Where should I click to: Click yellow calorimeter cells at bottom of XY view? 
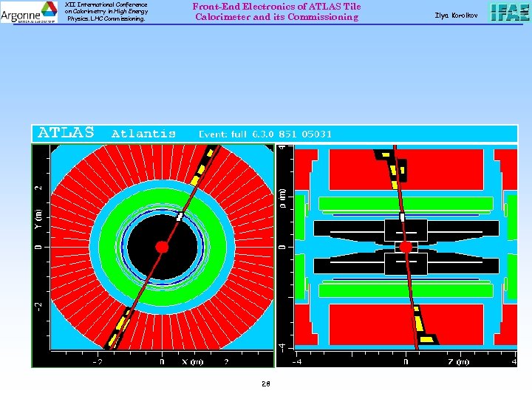(x=120, y=328)
